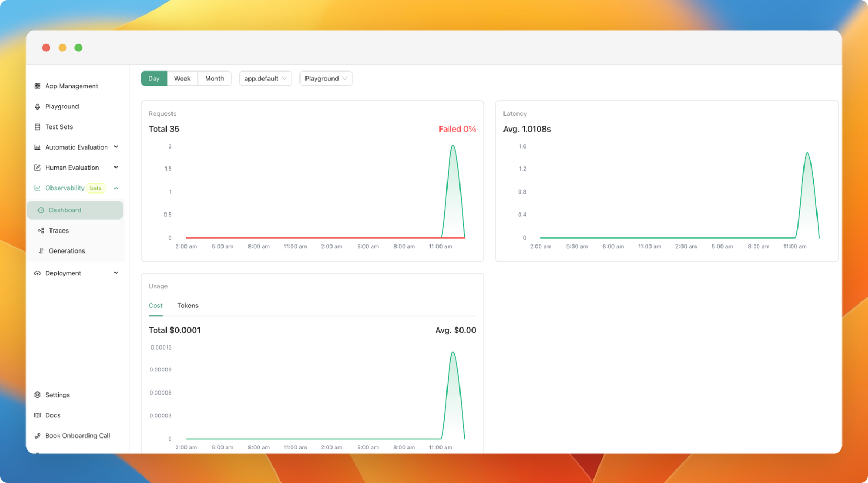Open the app.default dropdown
868x483 pixels.
[x=265, y=79]
